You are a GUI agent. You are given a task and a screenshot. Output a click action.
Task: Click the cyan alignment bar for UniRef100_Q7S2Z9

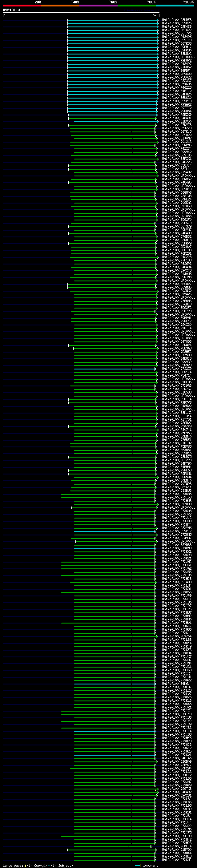pos(115,369)
